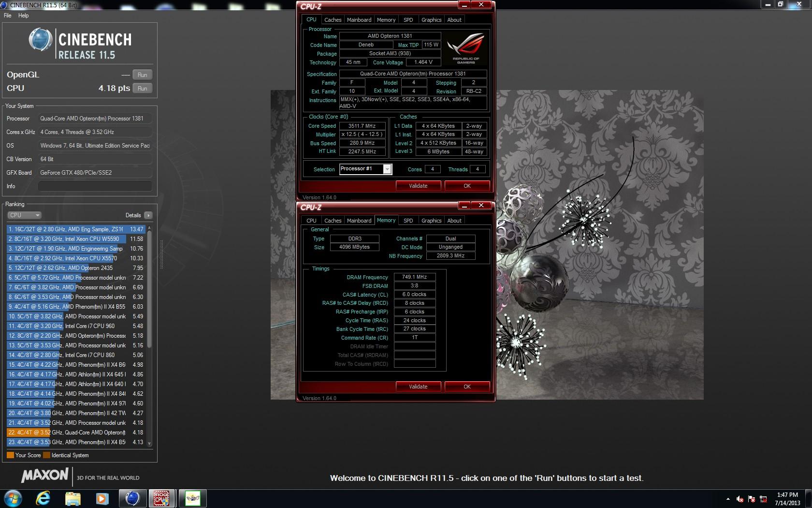Select ranking row 14 Intel Core i7 860

click(x=76, y=355)
